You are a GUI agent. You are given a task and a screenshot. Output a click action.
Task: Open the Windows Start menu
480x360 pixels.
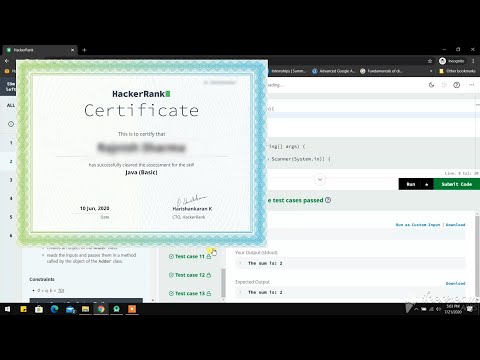7,309
